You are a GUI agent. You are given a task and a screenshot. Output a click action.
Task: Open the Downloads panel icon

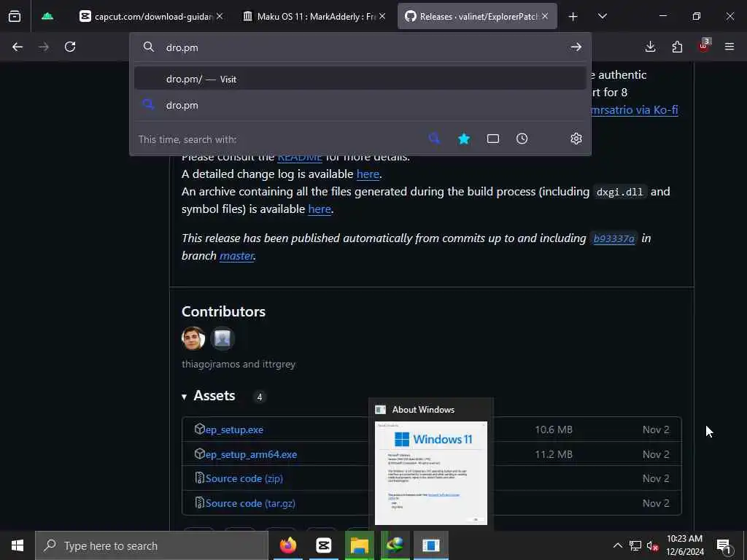click(650, 47)
